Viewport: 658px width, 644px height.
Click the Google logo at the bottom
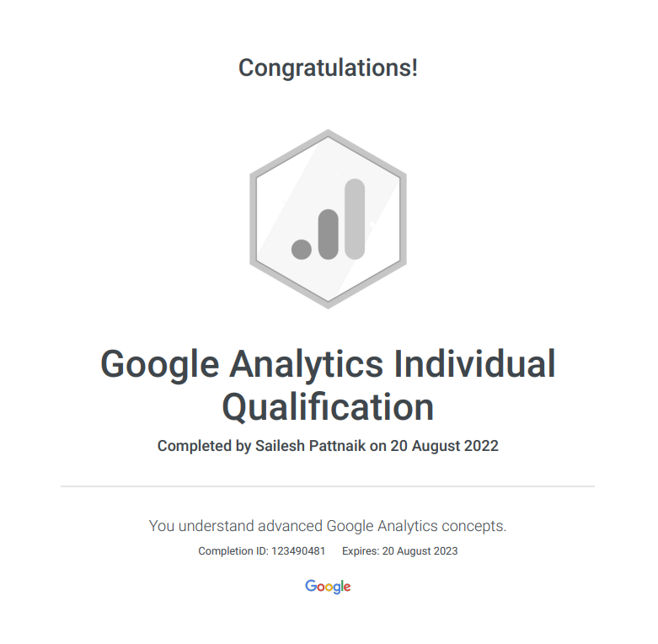[x=328, y=587]
